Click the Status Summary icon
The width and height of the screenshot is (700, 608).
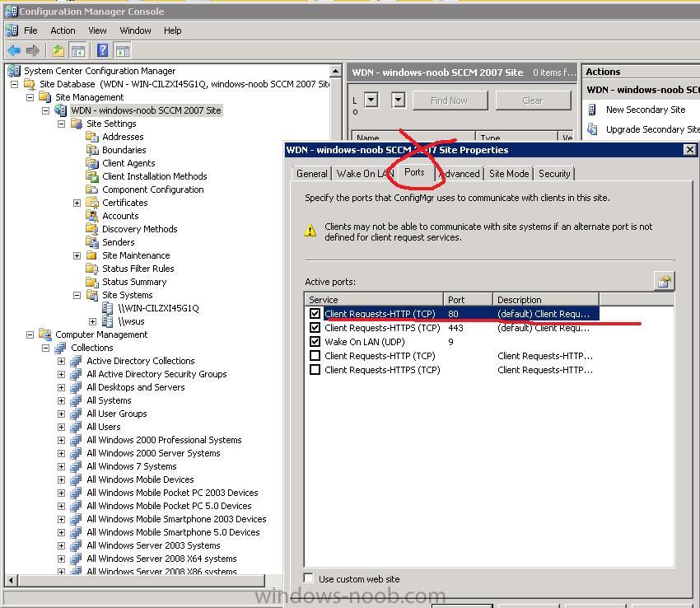click(x=92, y=282)
